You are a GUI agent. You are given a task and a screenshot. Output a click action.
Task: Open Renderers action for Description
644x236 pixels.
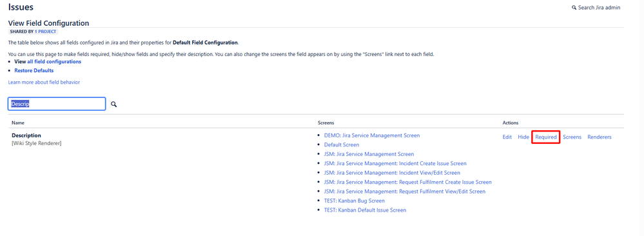pyautogui.click(x=600, y=137)
